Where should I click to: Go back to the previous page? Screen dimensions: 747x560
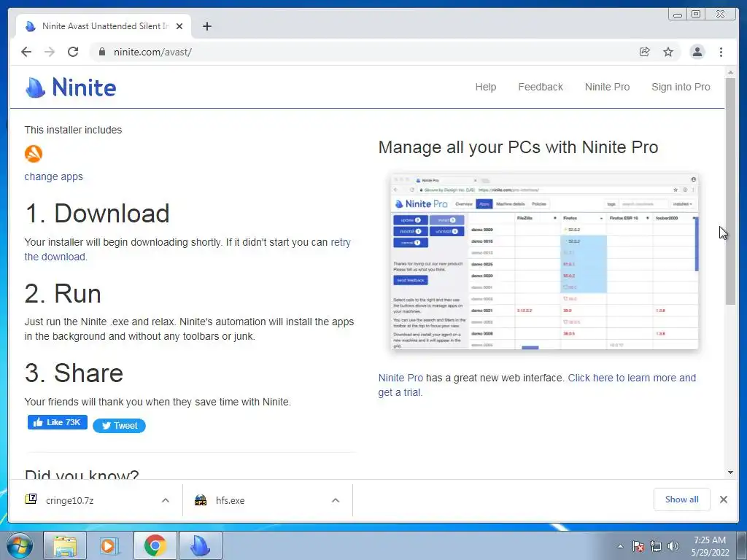(26, 52)
